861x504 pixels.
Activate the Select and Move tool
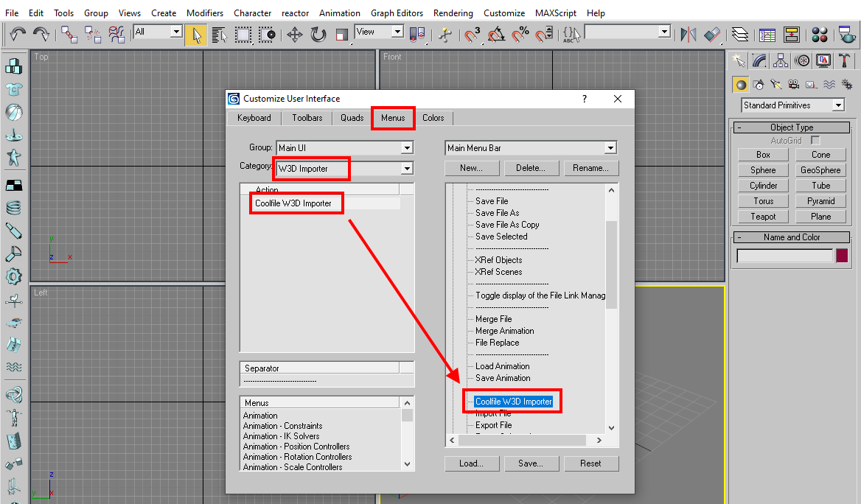point(295,35)
